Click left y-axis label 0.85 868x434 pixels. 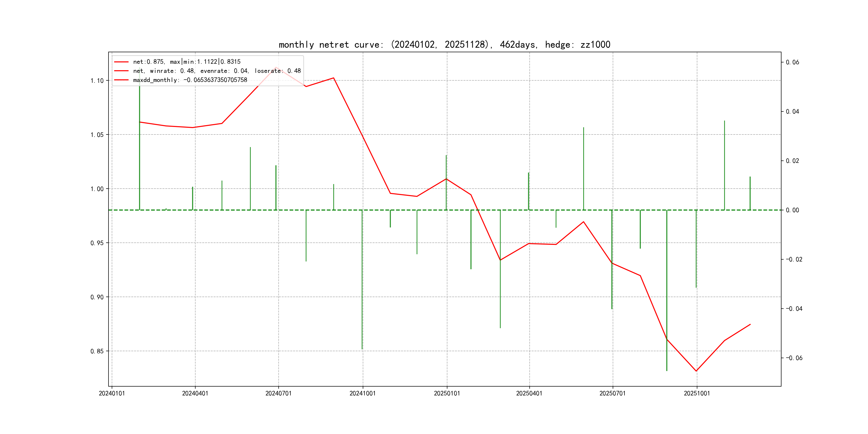click(x=97, y=351)
